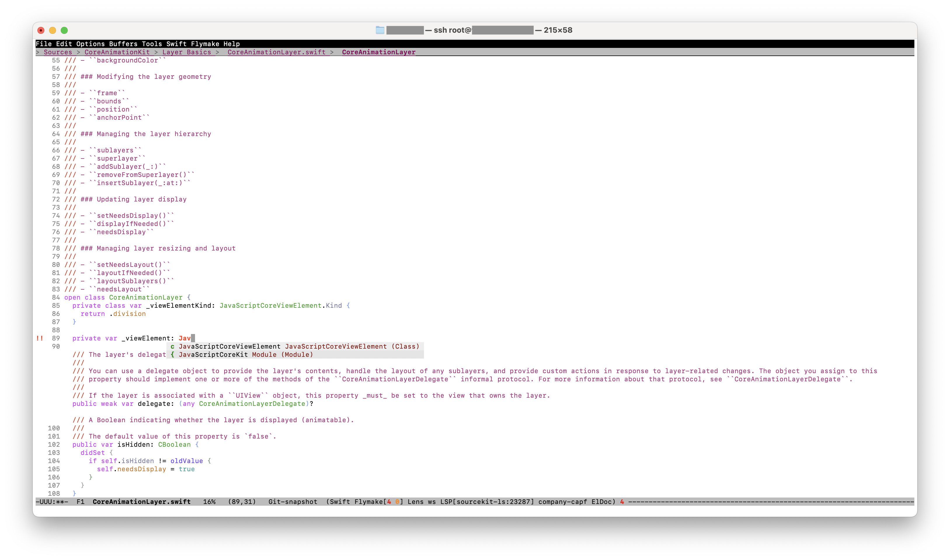Minimize the terminal window
Screen dimensions: 950x560
53,30
